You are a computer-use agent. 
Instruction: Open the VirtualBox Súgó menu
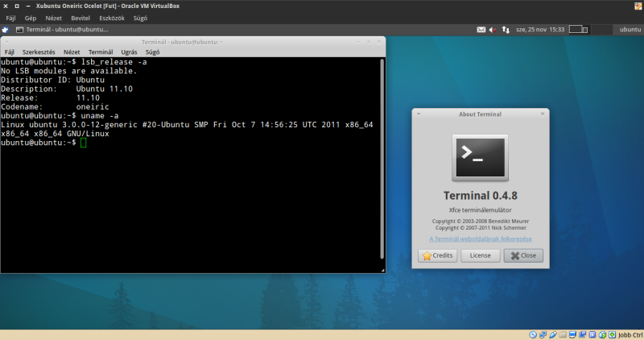pyautogui.click(x=140, y=18)
